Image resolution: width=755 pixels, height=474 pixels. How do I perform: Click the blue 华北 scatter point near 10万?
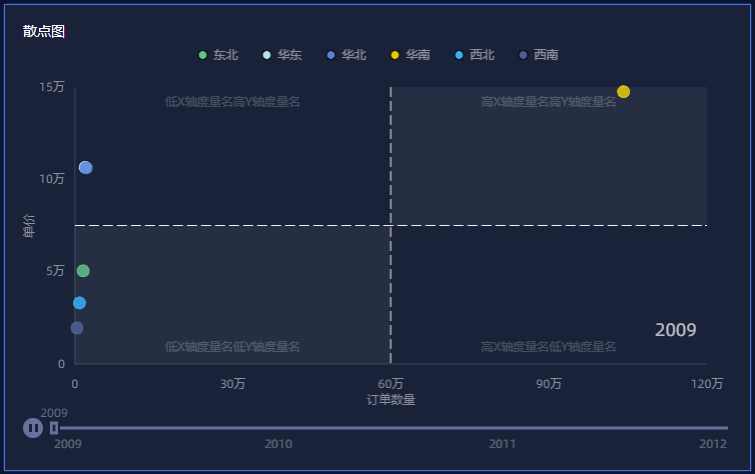tap(85, 168)
